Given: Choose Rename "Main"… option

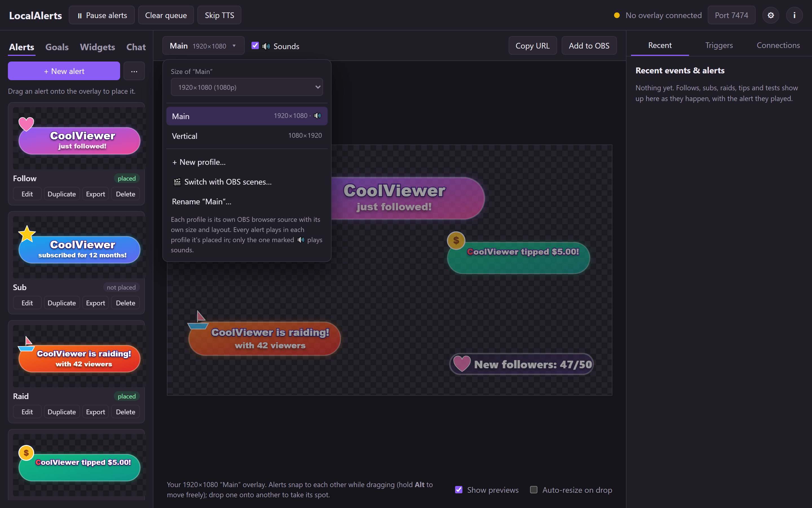Looking at the screenshot, I should pyautogui.click(x=247, y=202).
